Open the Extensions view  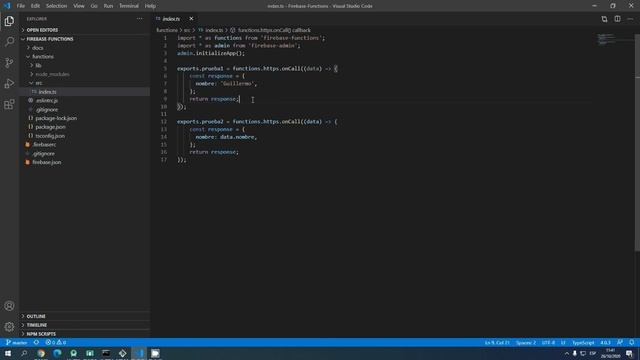9,104
